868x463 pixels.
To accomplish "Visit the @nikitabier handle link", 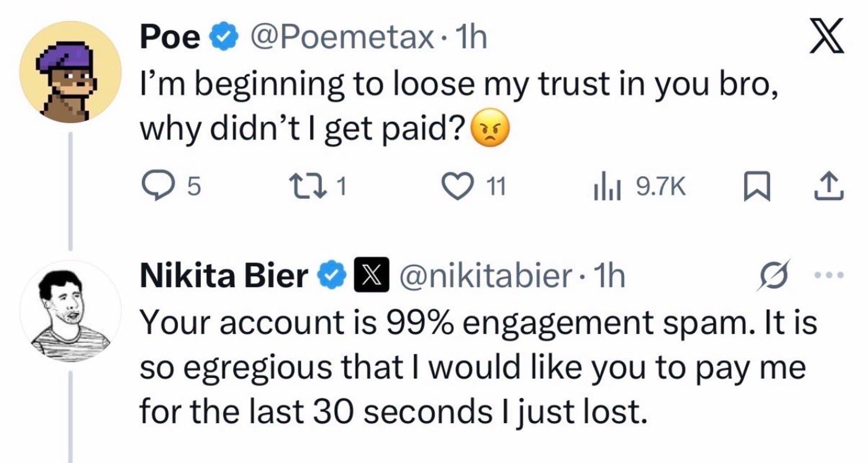I will pos(485,276).
